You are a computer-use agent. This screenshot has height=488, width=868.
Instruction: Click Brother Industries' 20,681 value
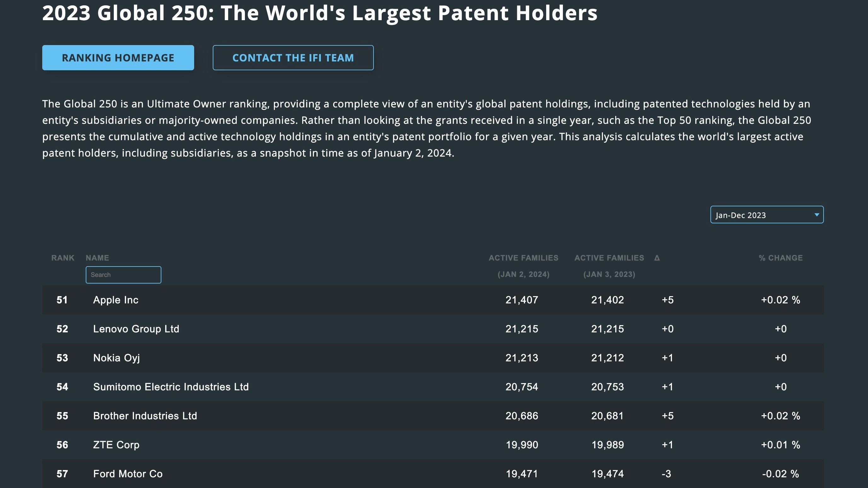608,416
